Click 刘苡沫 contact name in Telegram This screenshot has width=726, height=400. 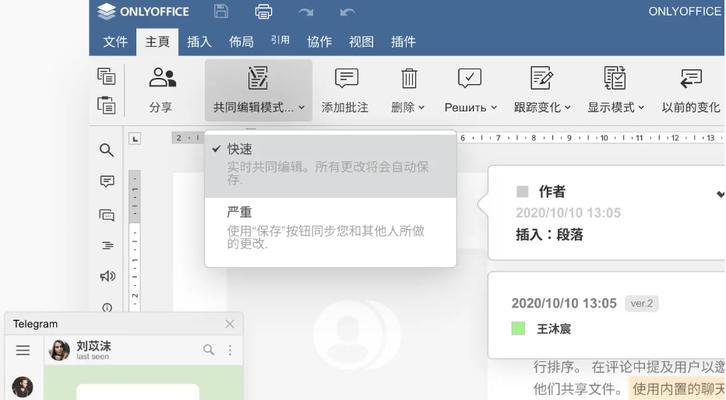94,345
